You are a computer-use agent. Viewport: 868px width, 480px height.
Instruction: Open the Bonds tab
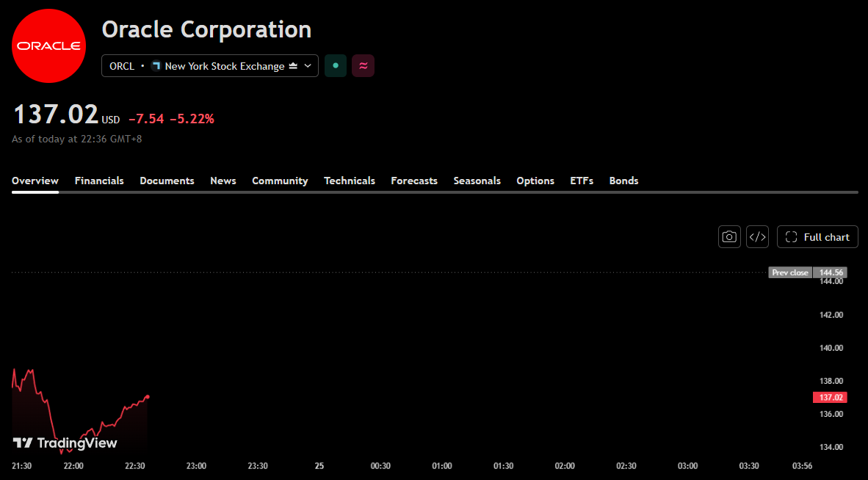[x=623, y=181]
